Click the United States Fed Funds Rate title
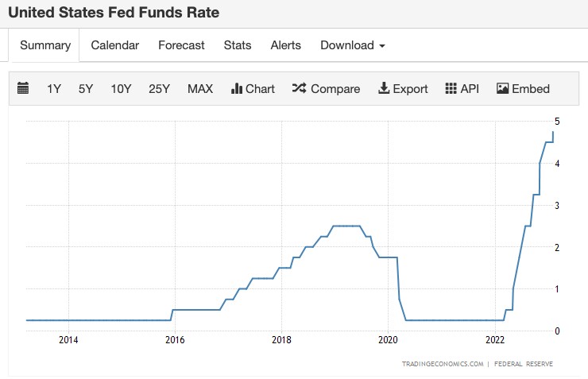Screen dimensions: 588x379 pos(114,13)
